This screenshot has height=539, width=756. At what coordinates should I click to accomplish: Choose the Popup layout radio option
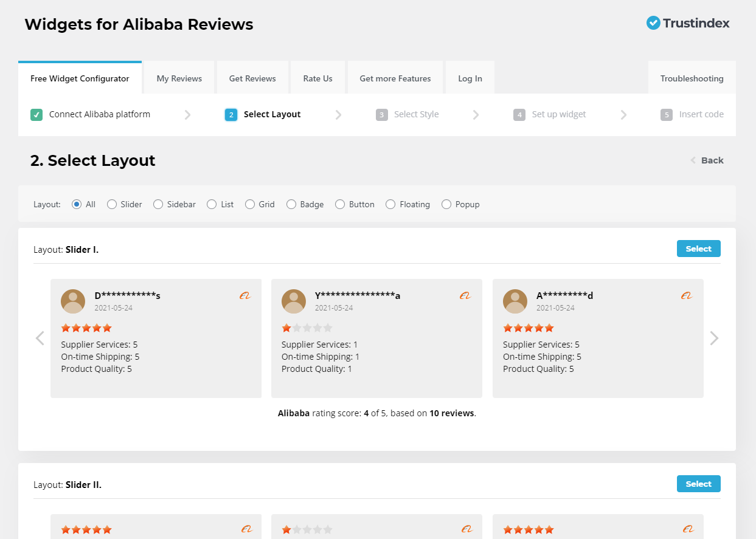point(447,204)
